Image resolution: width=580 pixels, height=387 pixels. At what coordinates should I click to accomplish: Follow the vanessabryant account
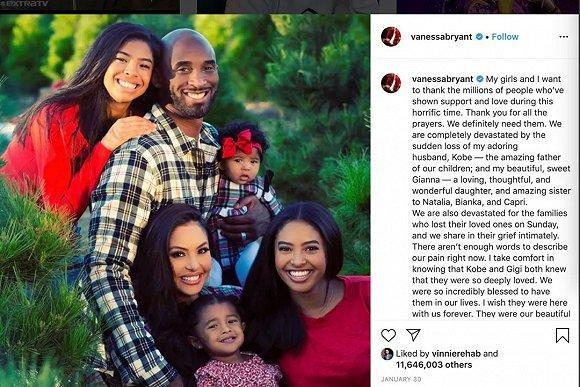tap(505, 37)
